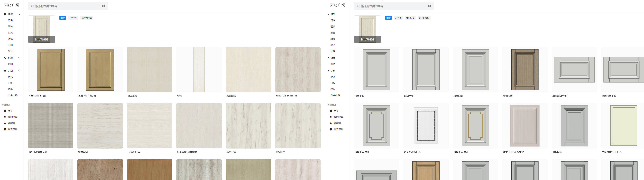The width and height of the screenshot is (644, 180).
Task: Click the 材质 icon in left sidebar
Action: (x=5, y=58)
